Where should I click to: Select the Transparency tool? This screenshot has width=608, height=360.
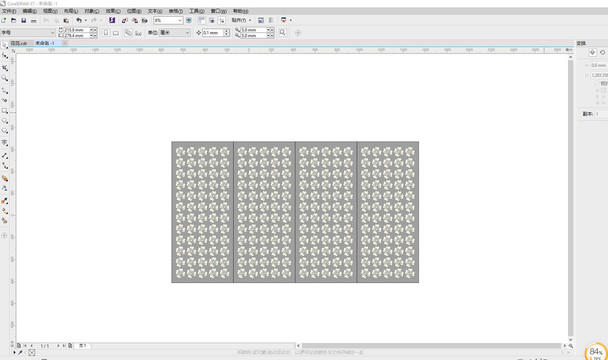click(x=5, y=189)
